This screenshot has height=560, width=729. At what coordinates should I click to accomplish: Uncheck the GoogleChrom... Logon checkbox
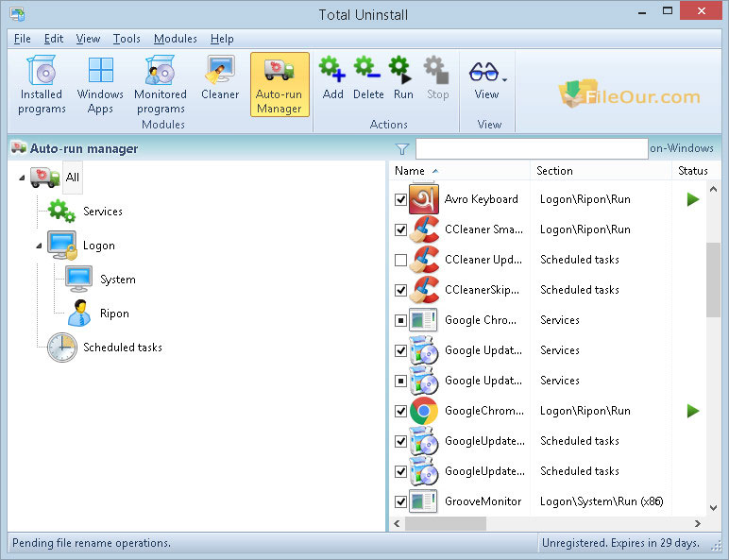click(400, 411)
